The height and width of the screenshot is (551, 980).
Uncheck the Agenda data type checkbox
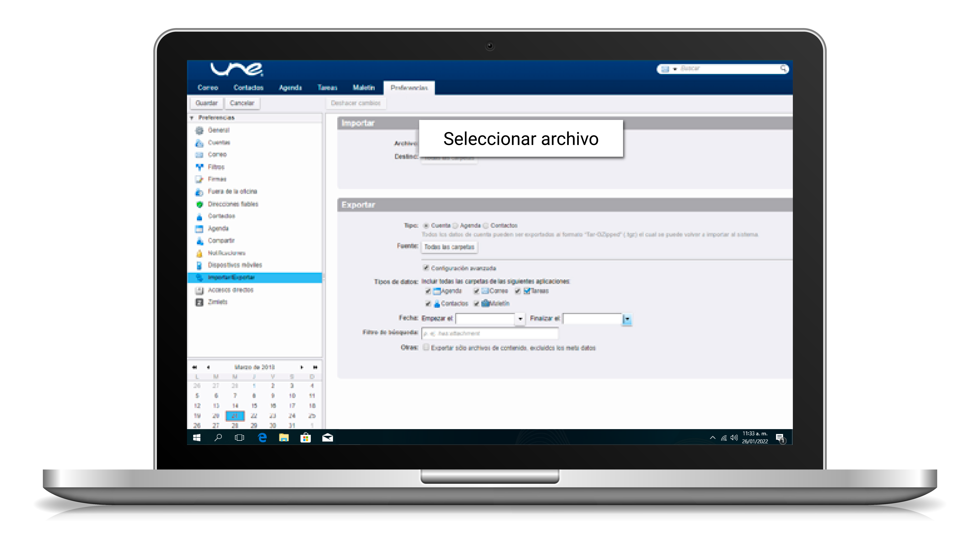coord(428,291)
